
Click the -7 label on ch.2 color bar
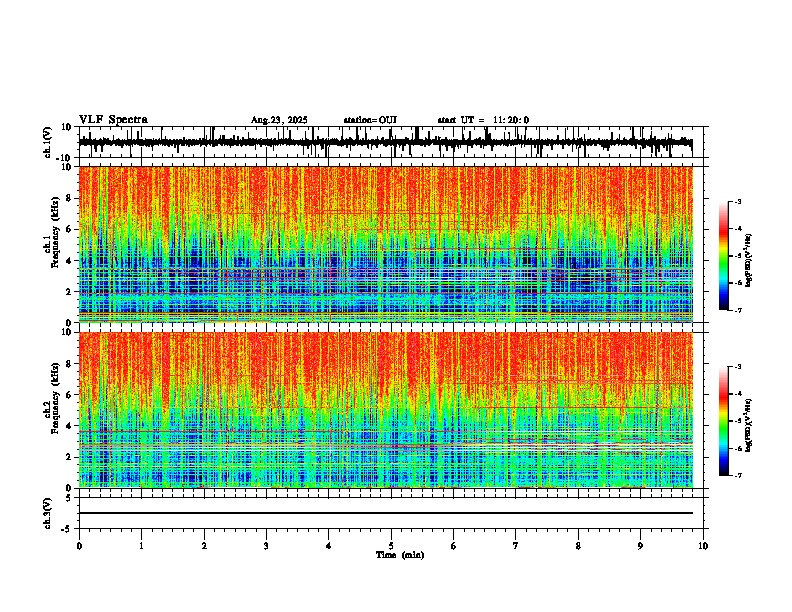[737, 475]
